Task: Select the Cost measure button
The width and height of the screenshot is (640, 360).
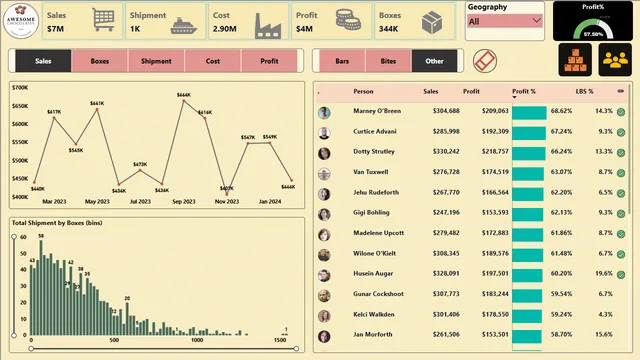Action: (213, 61)
